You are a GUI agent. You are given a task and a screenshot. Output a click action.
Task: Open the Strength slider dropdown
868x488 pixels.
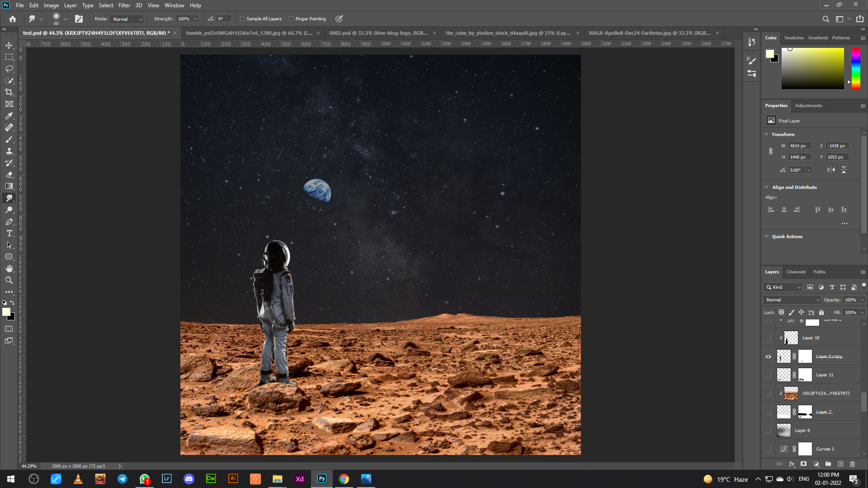[195, 19]
